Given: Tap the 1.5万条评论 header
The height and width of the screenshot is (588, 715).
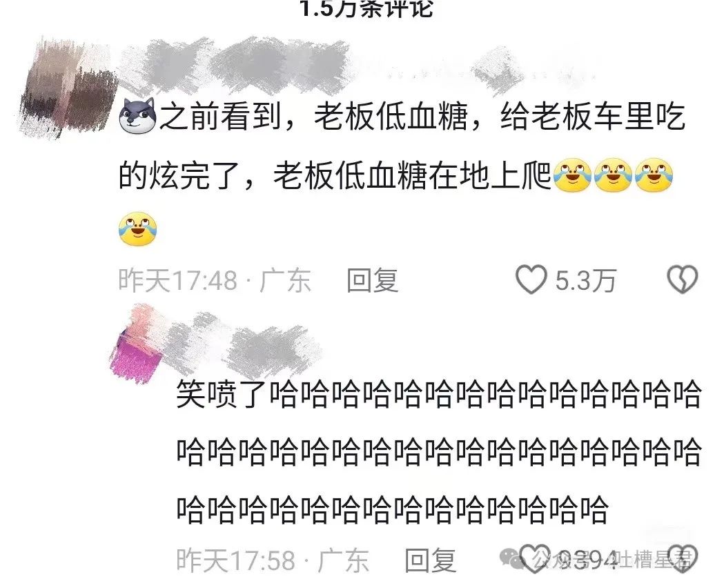Looking at the screenshot, I should [366, 8].
